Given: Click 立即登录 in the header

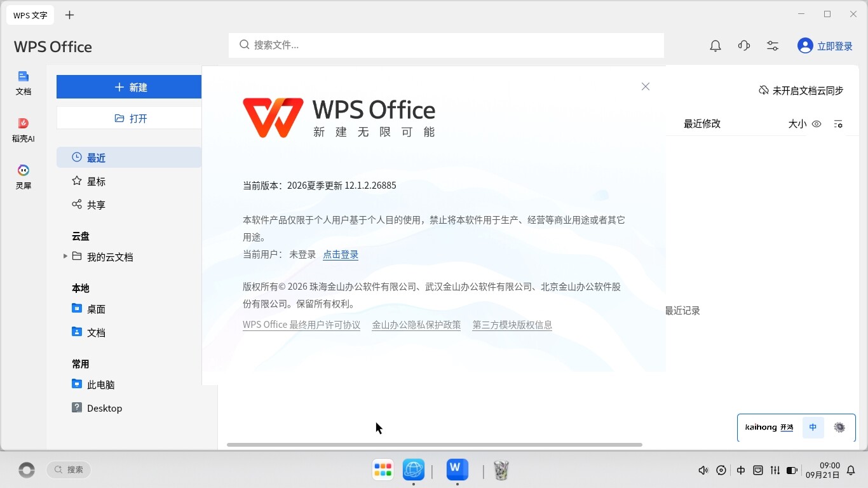Looking at the screenshot, I should pyautogui.click(x=835, y=46).
